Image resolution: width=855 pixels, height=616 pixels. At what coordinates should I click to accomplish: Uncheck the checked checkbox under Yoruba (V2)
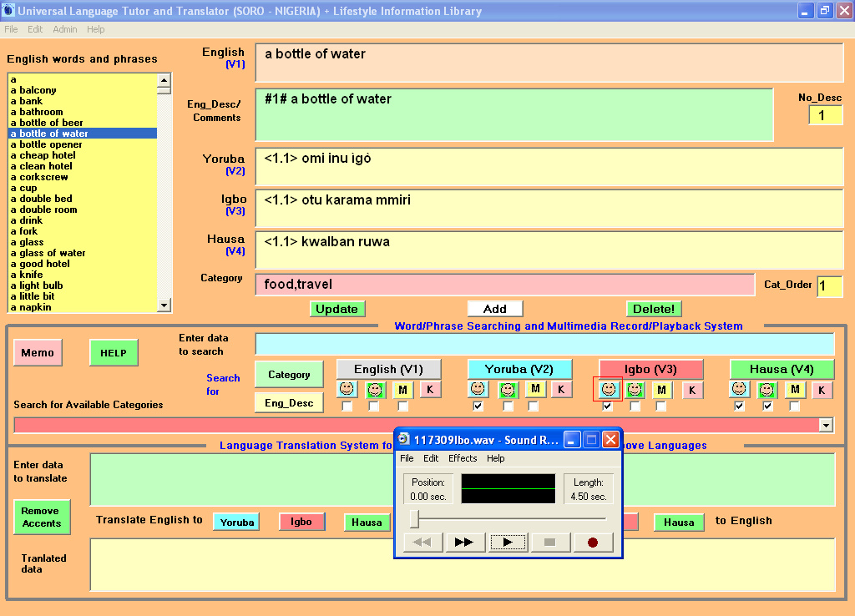coord(478,406)
